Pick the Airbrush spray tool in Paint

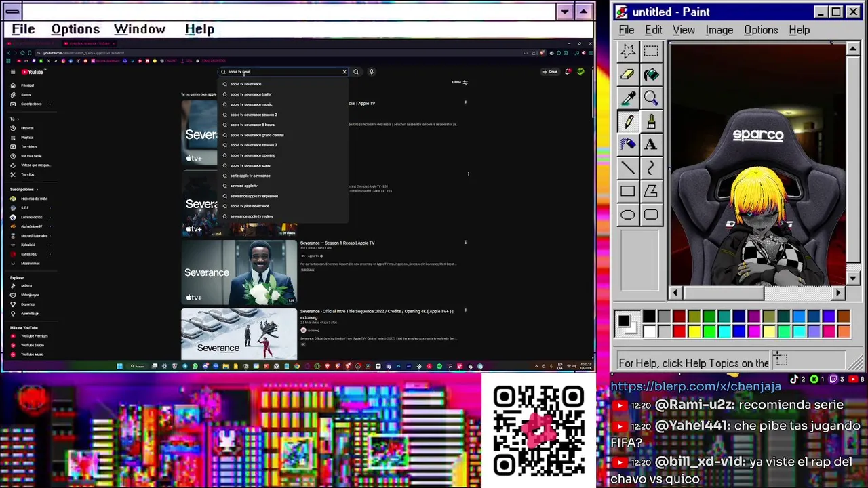click(x=628, y=144)
